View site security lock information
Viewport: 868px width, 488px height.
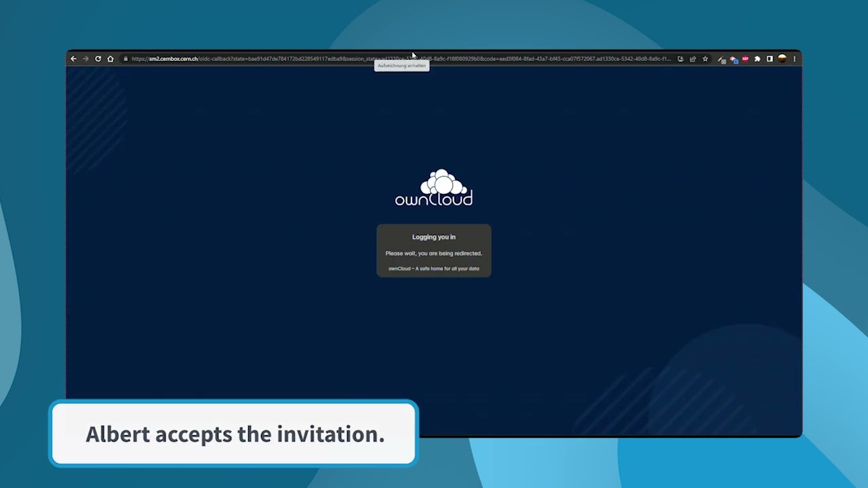click(x=125, y=59)
